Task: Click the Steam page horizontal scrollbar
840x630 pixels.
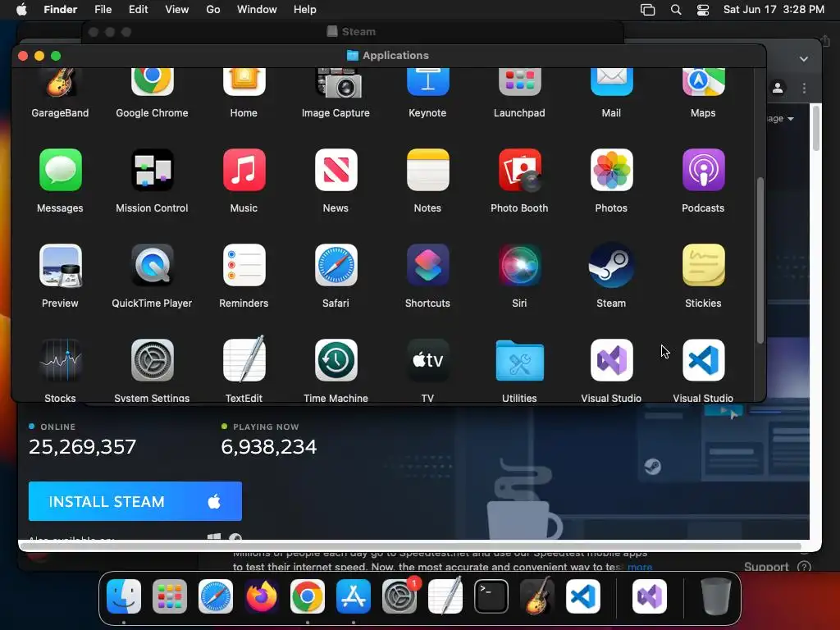Action: coord(410,546)
